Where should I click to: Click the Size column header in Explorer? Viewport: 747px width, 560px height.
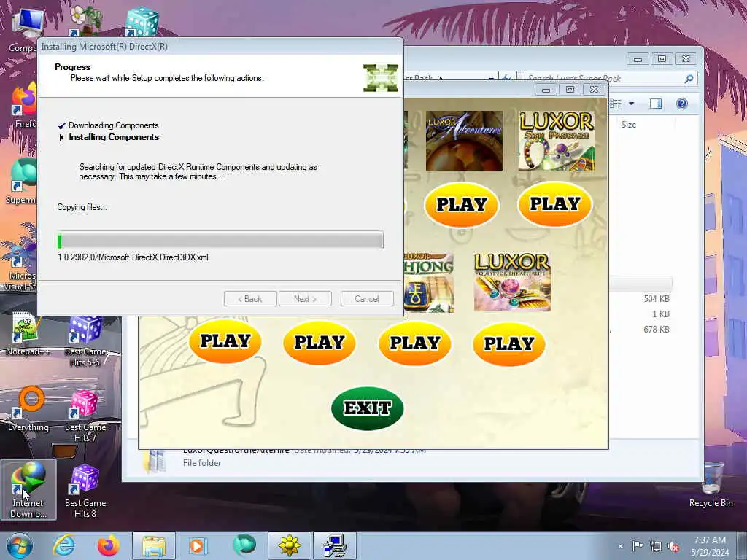pos(628,124)
